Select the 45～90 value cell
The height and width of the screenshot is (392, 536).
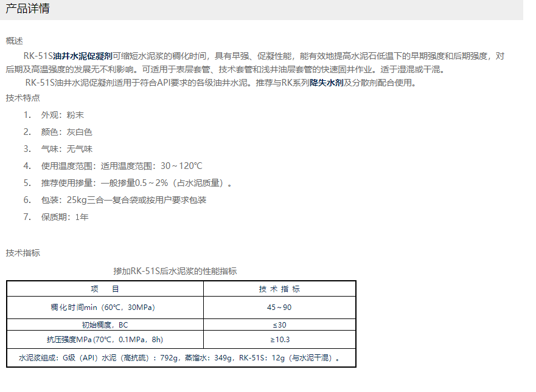coord(279,308)
